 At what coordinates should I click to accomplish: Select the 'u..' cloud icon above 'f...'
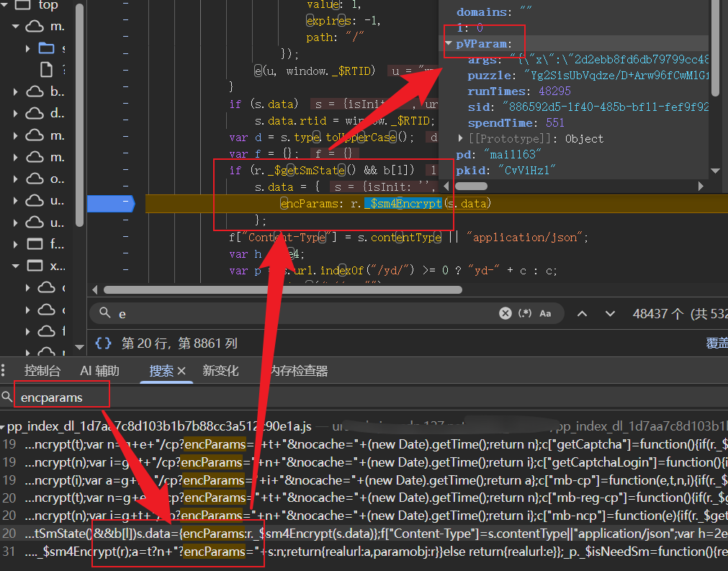(x=35, y=222)
